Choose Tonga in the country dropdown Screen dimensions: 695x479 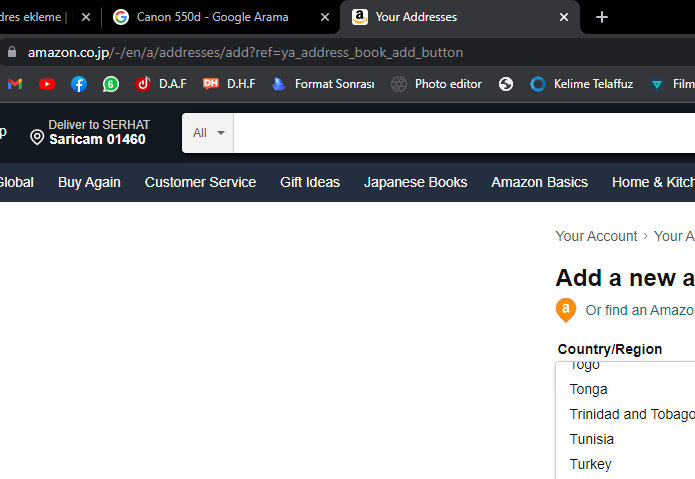coord(589,389)
